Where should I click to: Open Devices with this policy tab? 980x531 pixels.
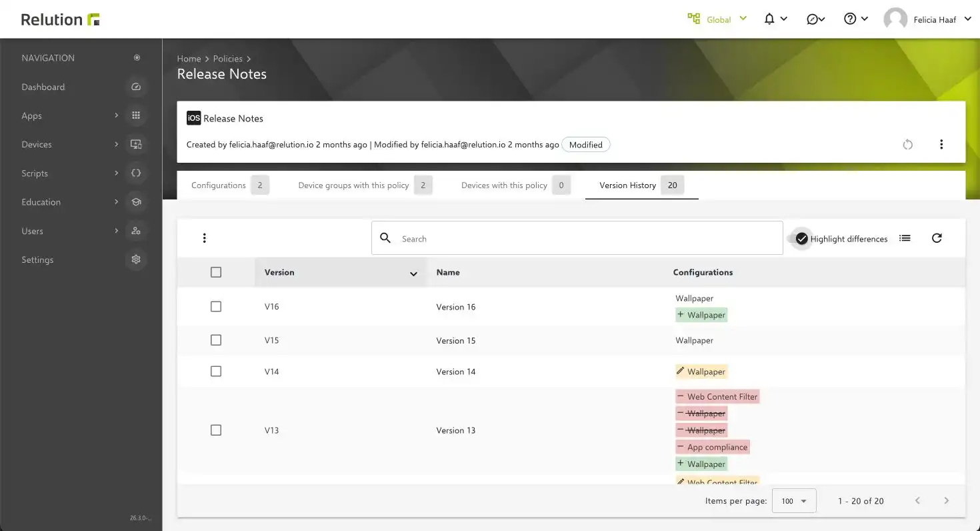pos(515,185)
